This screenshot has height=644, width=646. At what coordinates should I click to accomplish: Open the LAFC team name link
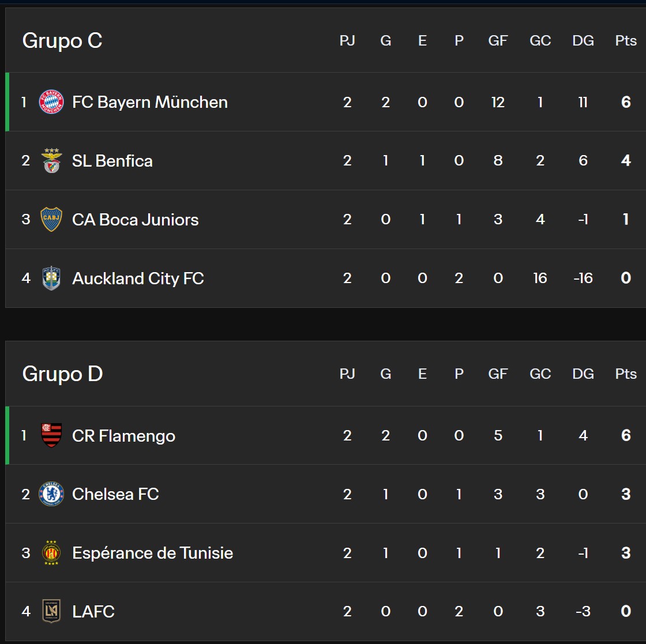93,612
